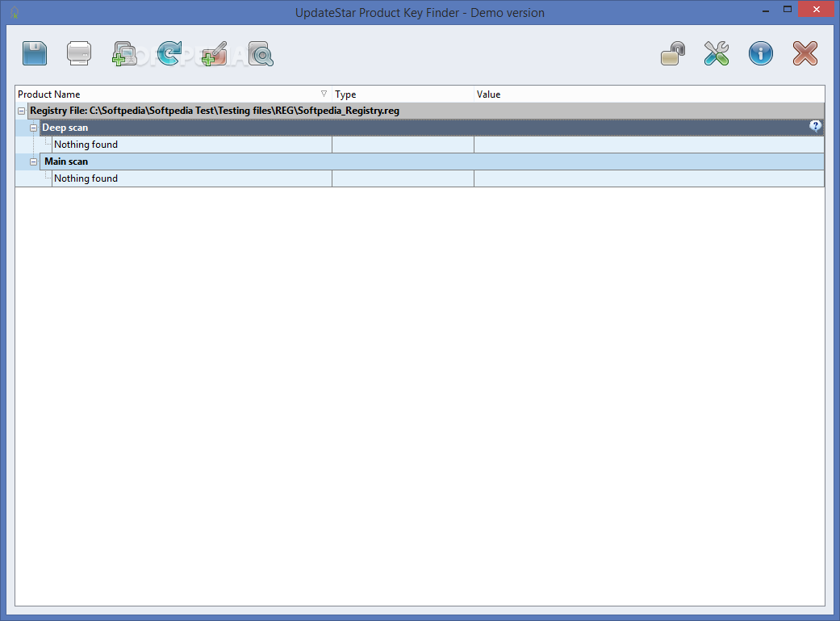Click the Save floppy disk icon

click(35, 53)
